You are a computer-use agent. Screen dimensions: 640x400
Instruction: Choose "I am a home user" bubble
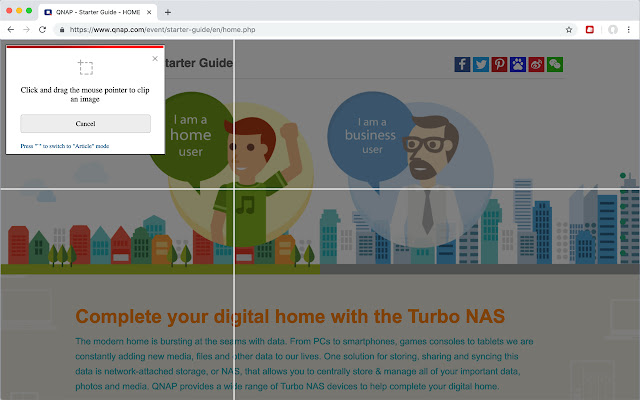[x=190, y=137]
